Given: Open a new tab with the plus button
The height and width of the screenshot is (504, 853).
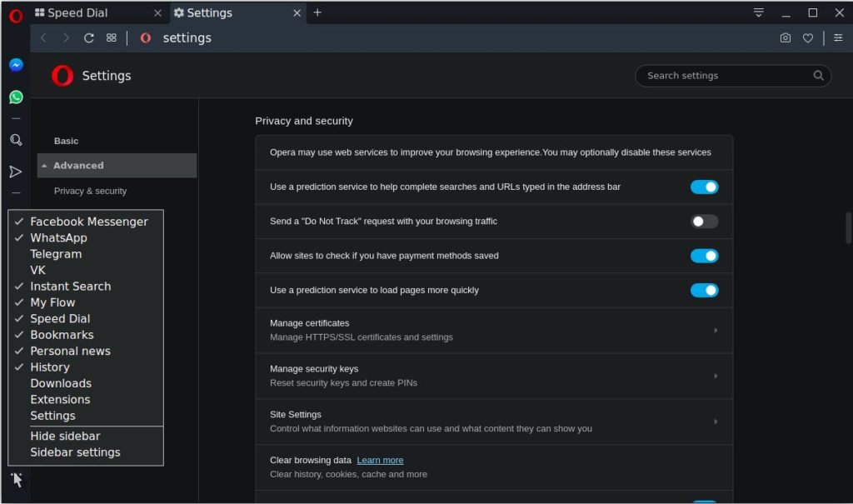Looking at the screenshot, I should (x=317, y=12).
